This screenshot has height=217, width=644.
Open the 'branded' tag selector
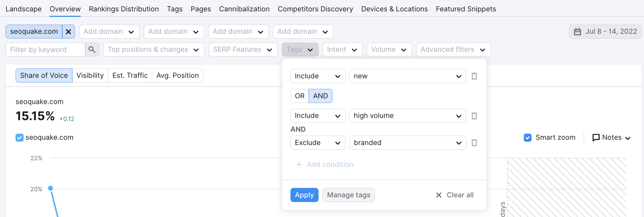(x=407, y=142)
